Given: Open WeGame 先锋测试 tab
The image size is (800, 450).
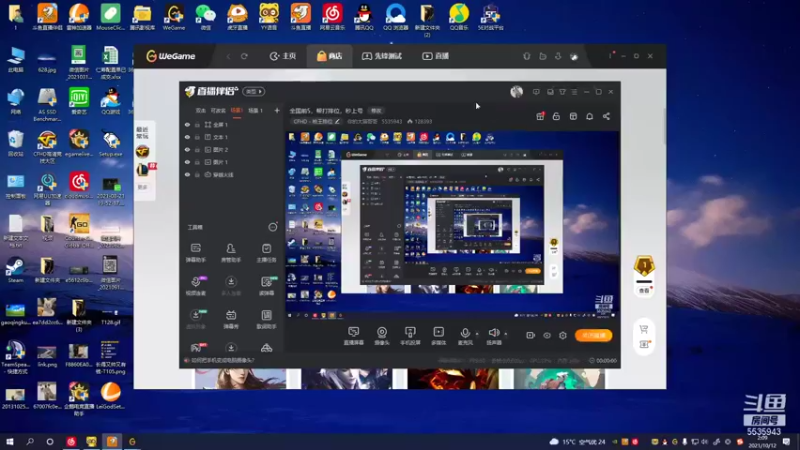Looking at the screenshot, I should click(x=382, y=56).
